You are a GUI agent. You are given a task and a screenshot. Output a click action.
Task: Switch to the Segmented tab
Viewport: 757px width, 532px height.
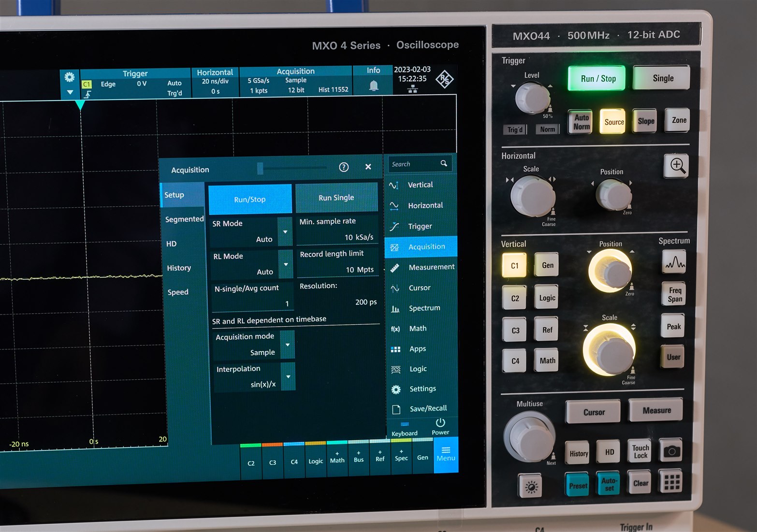coord(184,219)
